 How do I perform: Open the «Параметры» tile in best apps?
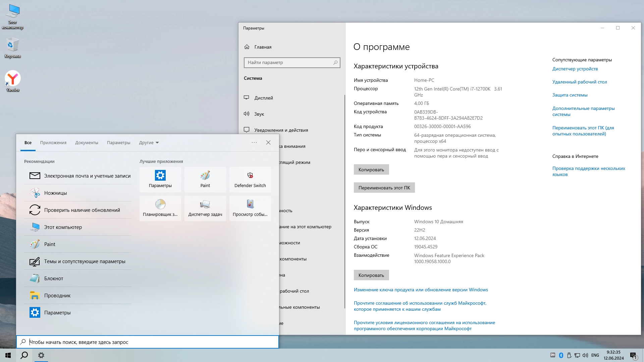click(160, 180)
